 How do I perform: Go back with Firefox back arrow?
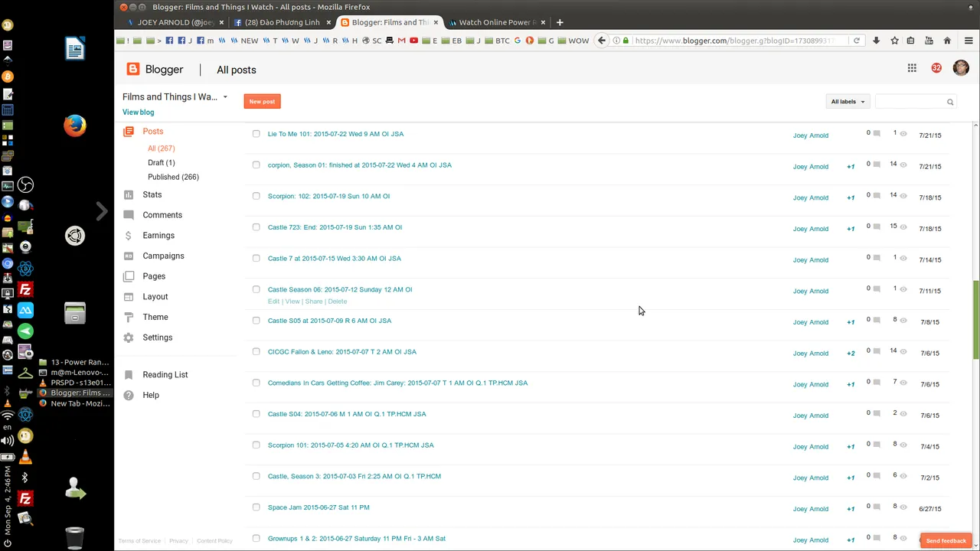click(602, 41)
